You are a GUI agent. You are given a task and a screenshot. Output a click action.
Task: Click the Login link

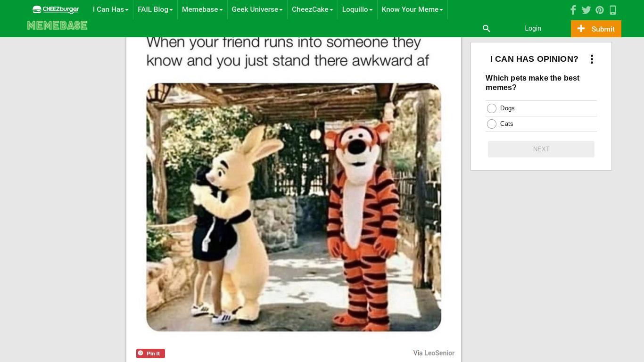(x=533, y=28)
